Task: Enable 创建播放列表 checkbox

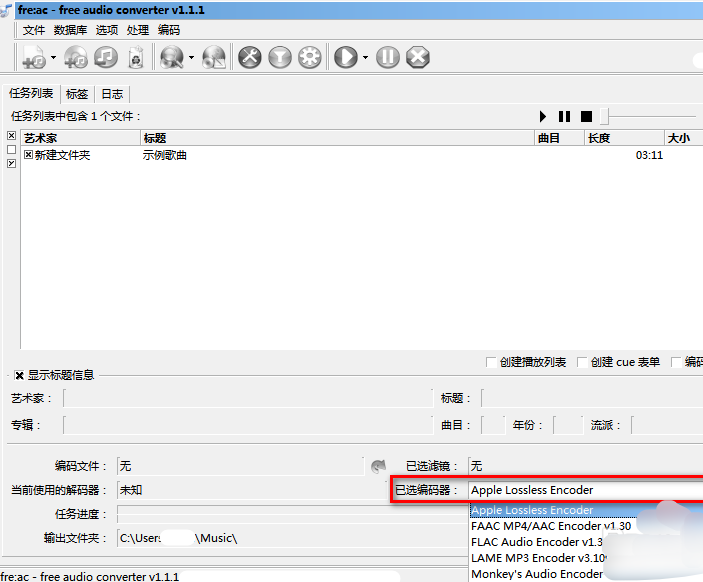Action: 491,362
